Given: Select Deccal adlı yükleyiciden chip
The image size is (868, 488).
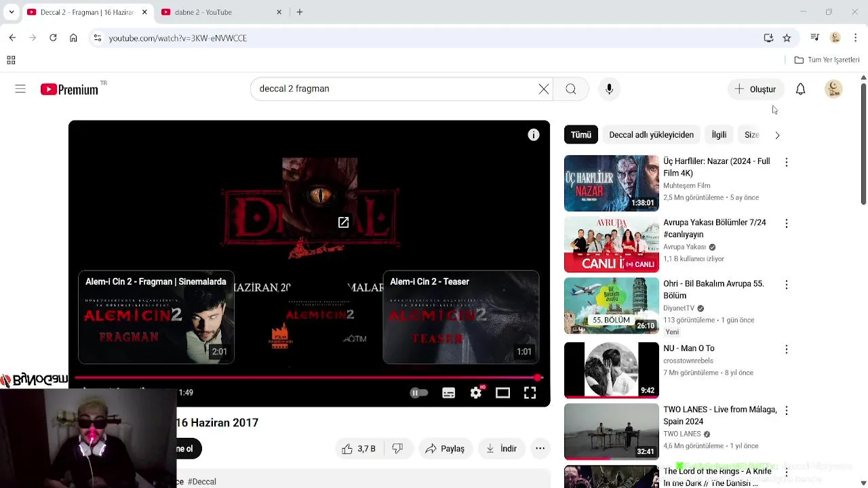Looking at the screenshot, I should [651, 135].
